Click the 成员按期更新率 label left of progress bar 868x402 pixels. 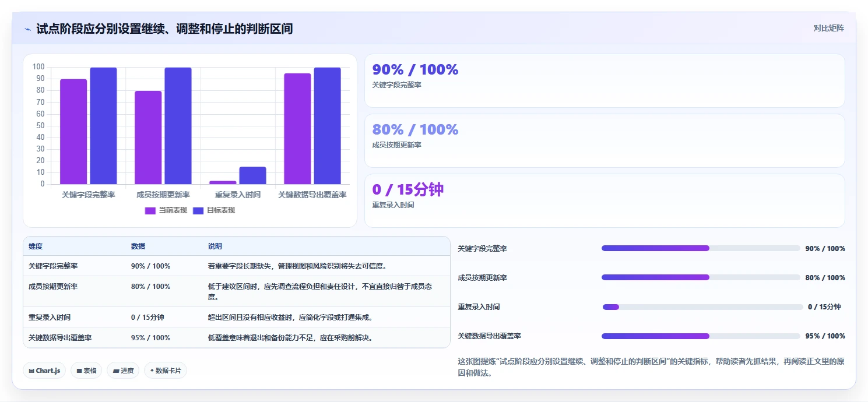(x=483, y=278)
